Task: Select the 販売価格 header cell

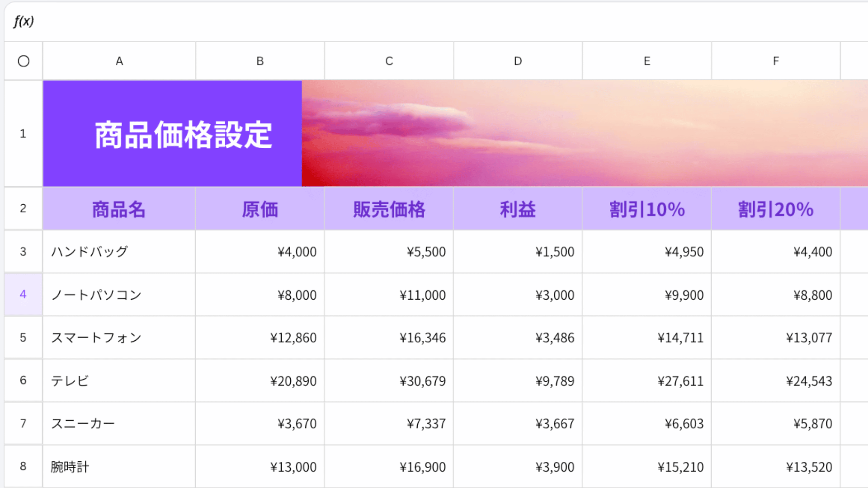Action: point(389,209)
